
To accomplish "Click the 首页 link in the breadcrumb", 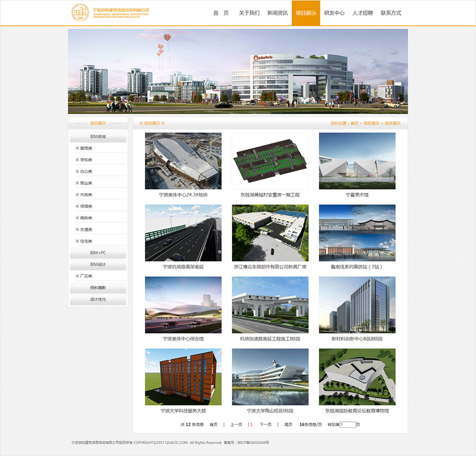I will [x=355, y=122].
